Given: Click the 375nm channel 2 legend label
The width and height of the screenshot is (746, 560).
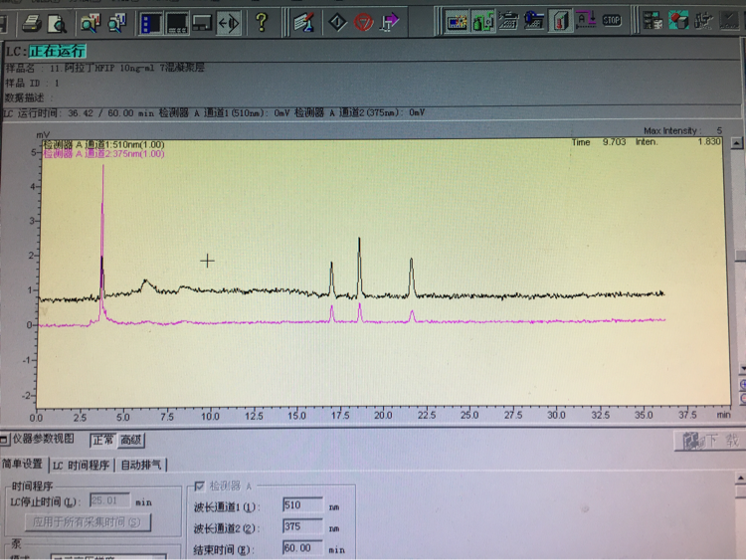Looking at the screenshot, I should (104, 154).
